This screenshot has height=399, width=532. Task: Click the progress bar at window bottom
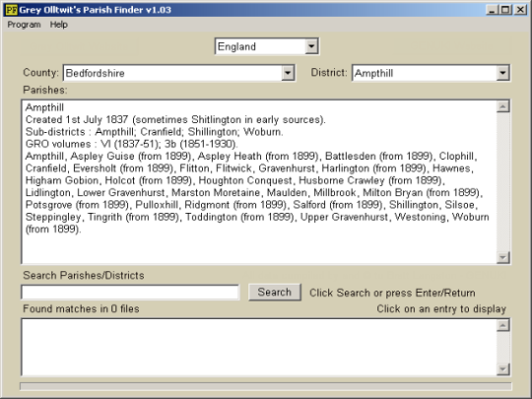[266, 386]
